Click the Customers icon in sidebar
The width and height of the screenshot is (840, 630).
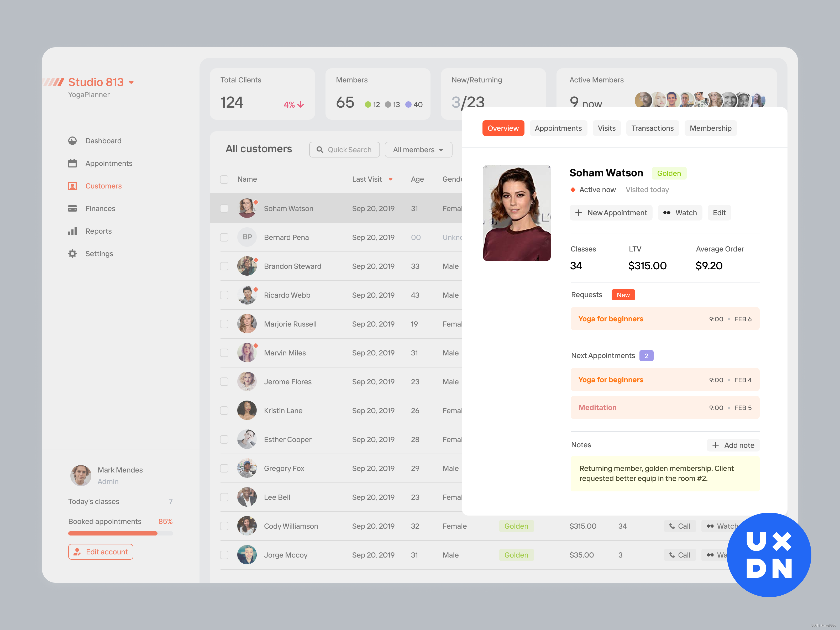click(72, 186)
